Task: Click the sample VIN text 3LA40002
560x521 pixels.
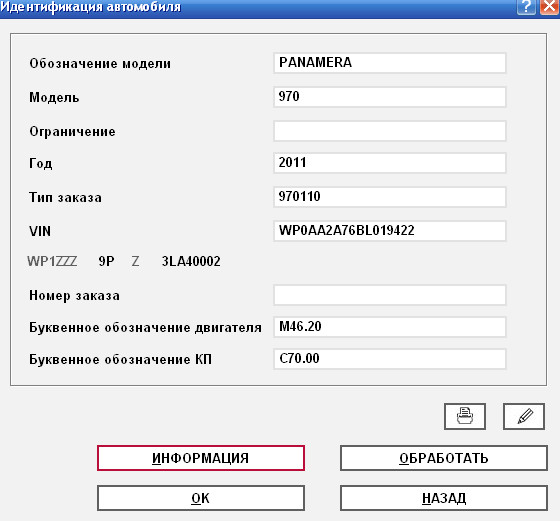Action: tap(191, 261)
